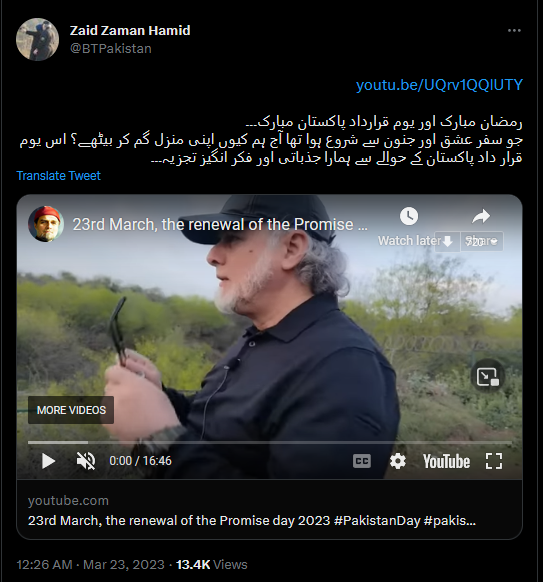Seek along the video progress bar
The image size is (543, 582).
(269, 442)
